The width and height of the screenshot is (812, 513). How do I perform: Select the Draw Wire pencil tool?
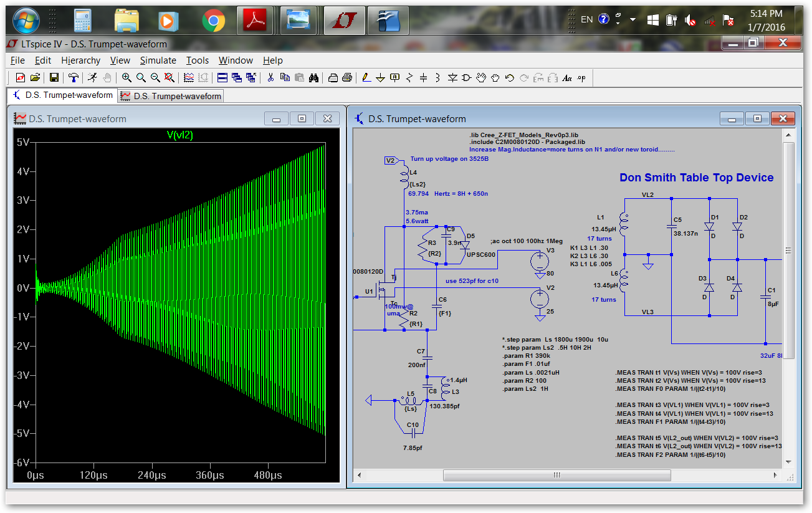pos(366,78)
